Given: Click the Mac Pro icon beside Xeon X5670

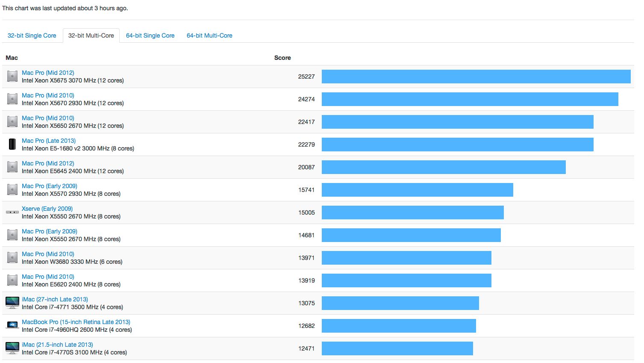Looking at the screenshot, I should (x=12, y=99).
